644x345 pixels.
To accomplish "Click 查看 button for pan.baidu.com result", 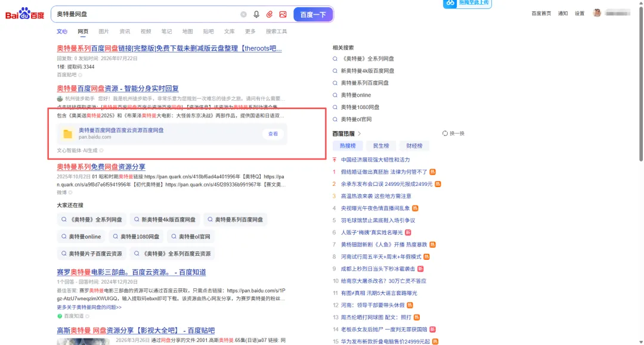I will click(273, 133).
